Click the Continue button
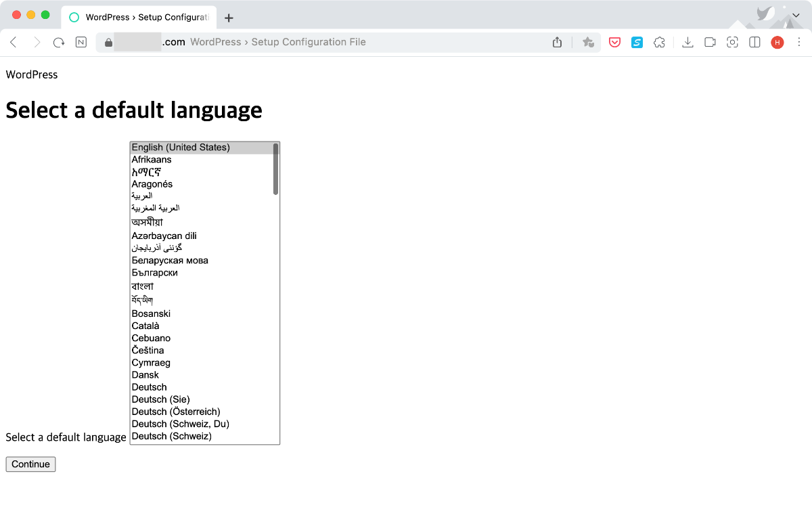Image resolution: width=812 pixels, height=524 pixels. (30, 464)
